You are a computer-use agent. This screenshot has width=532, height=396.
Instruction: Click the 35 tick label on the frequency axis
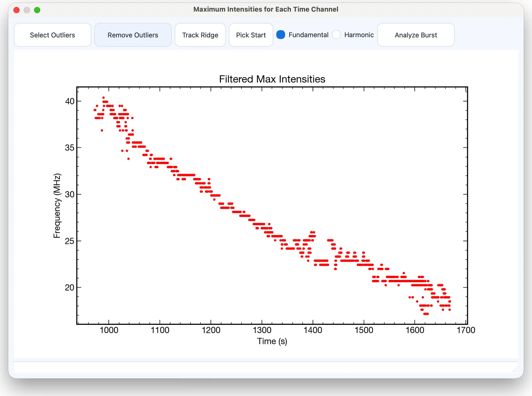coord(69,148)
